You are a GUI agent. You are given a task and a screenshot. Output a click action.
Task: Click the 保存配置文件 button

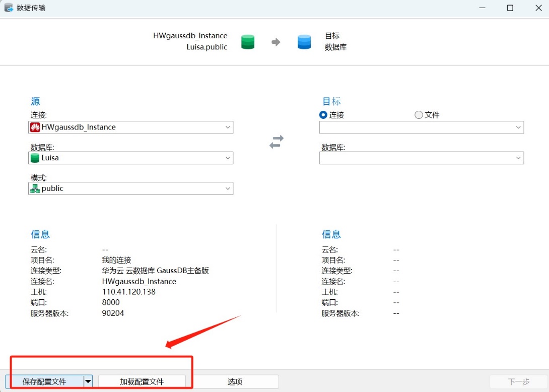click(x=44, y=381)
